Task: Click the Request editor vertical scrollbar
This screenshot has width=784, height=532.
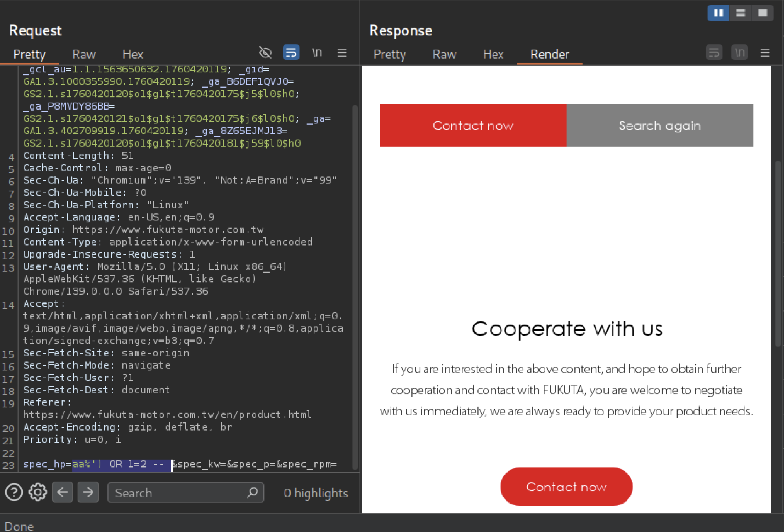Action: point(355,287)
